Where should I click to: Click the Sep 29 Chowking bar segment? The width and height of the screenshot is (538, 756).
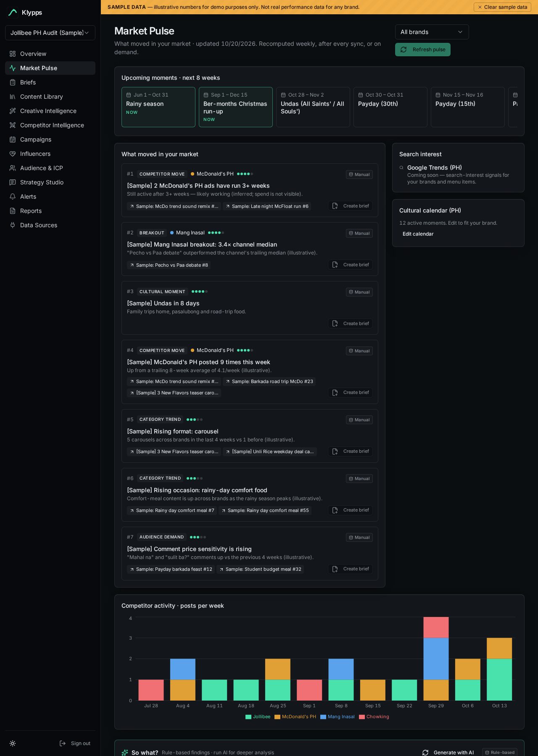coord(436,627)
